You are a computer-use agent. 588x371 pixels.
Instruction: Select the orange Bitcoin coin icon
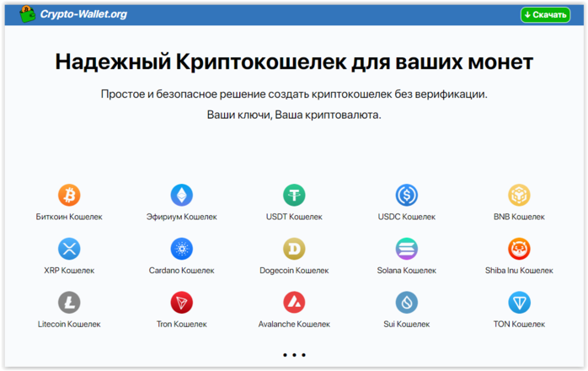(69, 196)
